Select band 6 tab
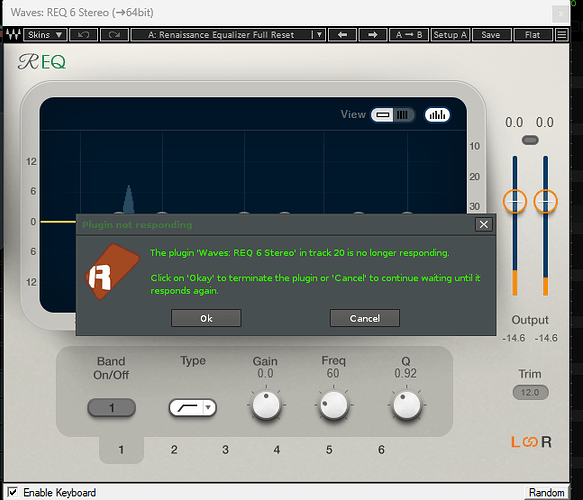The width and height of the screenshot is (583, 500). click(x=381, y=450)
